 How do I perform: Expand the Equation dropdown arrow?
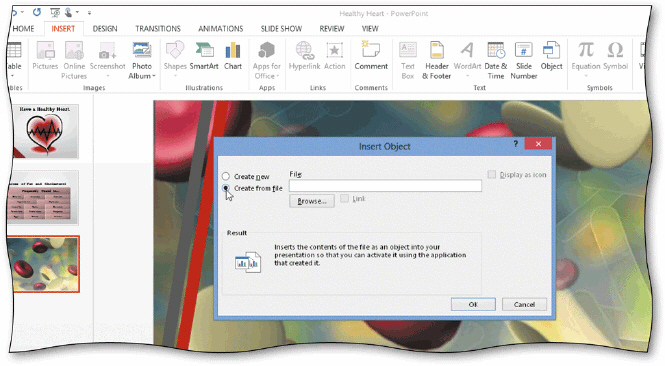pyautogui.click(x=586, y=76)
